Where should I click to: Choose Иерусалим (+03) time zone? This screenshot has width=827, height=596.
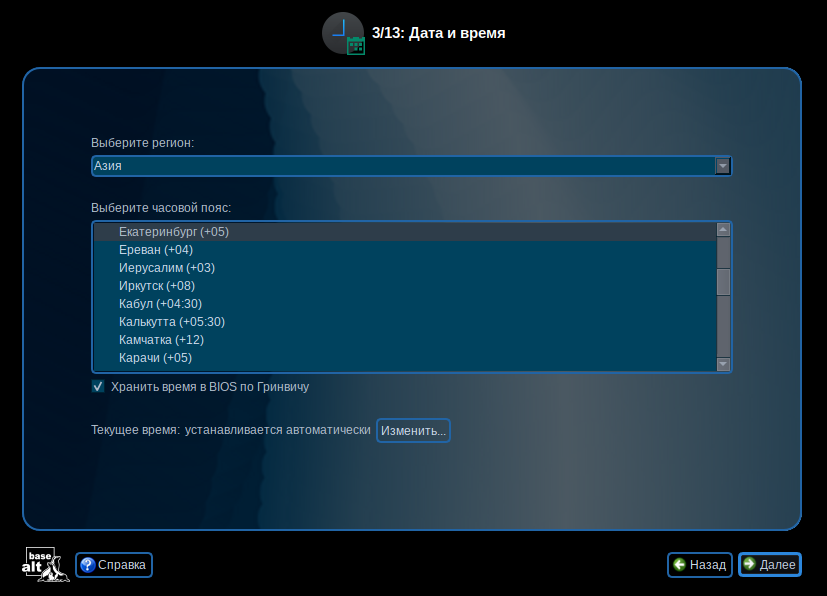click(167, 268)
